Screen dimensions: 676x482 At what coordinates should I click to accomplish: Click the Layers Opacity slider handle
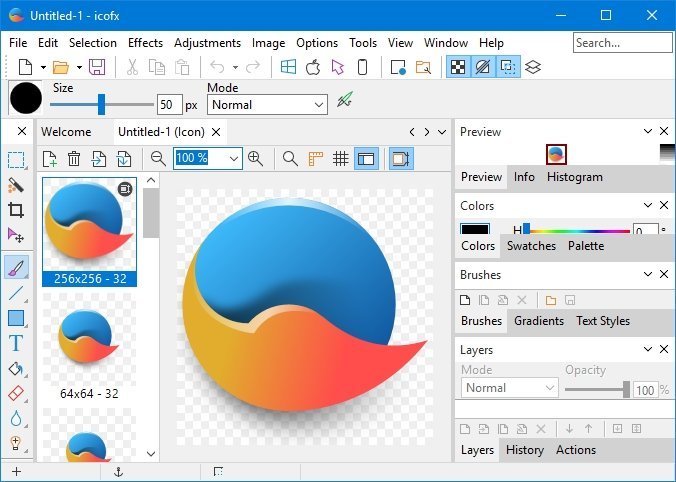point(626,389)
